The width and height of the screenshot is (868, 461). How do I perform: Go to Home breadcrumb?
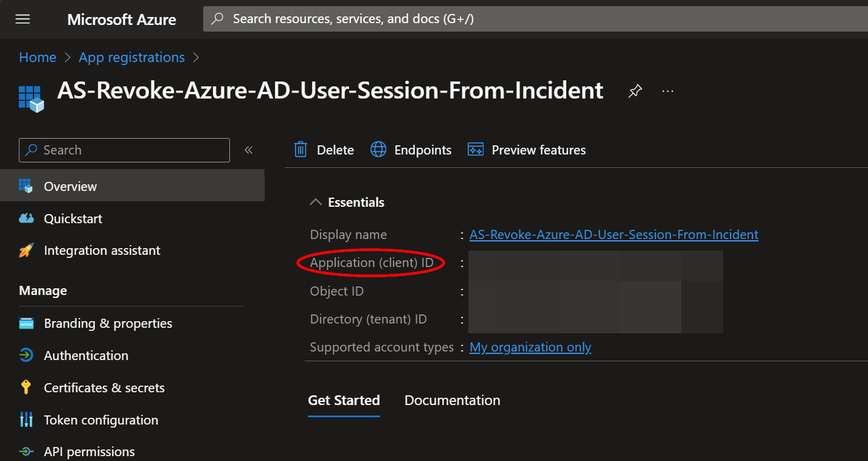coord(38,57)
